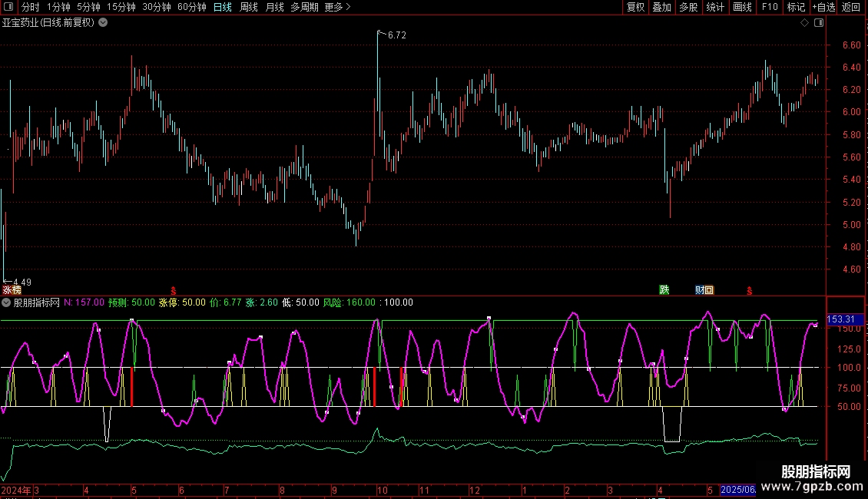Toggle the right side panel icon
Viewport: 868px width, 499px height.
[819, 23]
